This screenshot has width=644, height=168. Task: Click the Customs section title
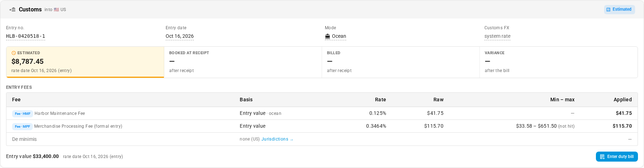(x=30, y=10)
